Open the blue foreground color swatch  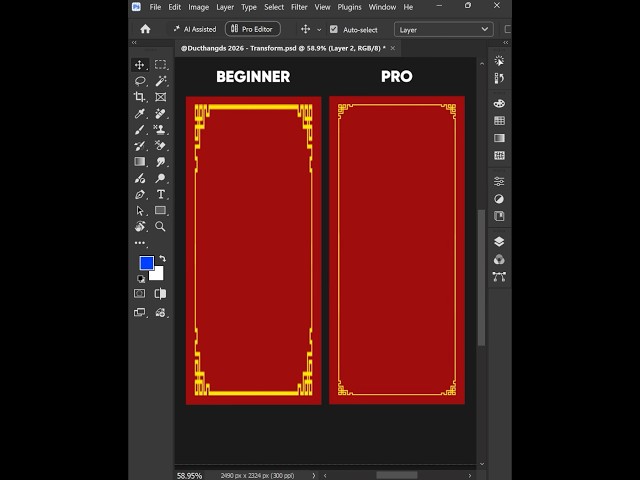146,263
